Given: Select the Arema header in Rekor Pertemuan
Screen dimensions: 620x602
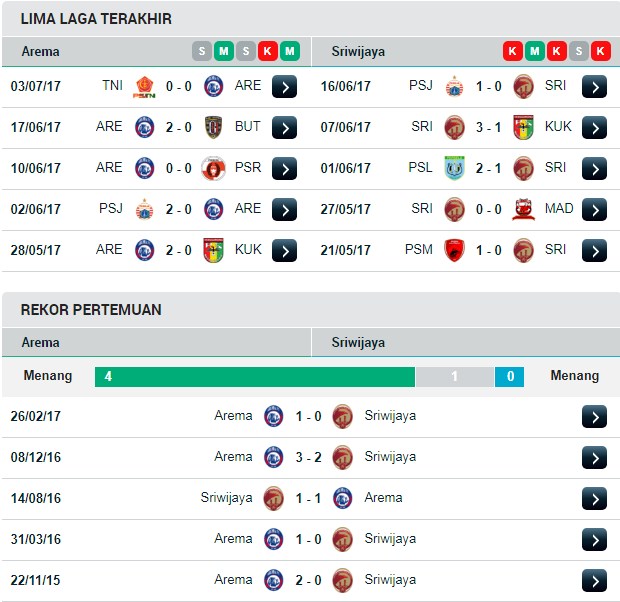Looking at the screenshot, I should pos(40,342).
